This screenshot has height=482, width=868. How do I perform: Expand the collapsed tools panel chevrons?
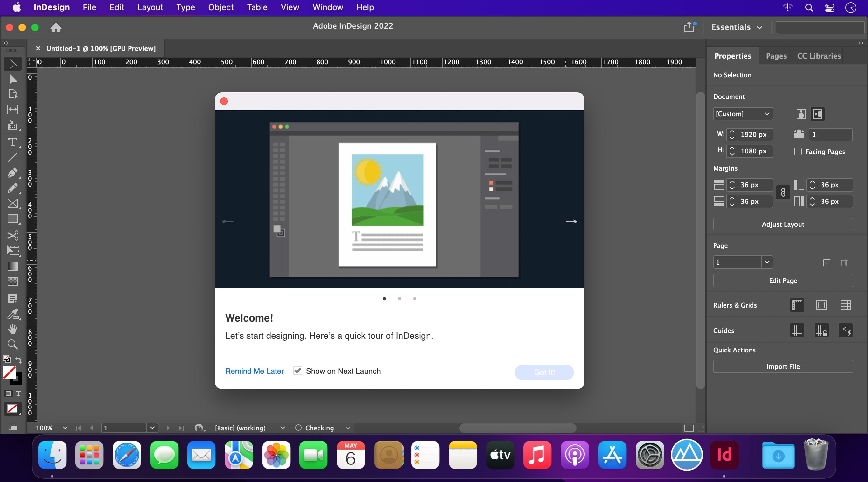click(x=6, y=43)
